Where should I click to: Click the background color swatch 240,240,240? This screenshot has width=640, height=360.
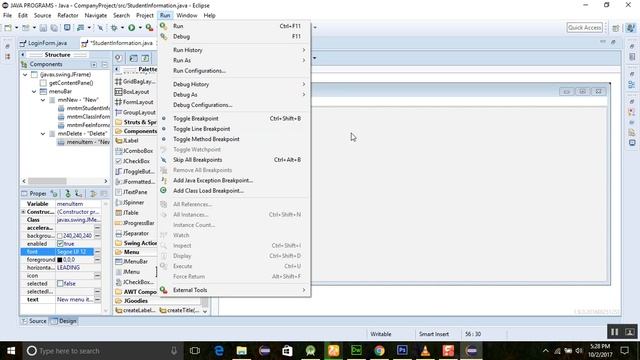pyautogui.click(x=60, y=236)
